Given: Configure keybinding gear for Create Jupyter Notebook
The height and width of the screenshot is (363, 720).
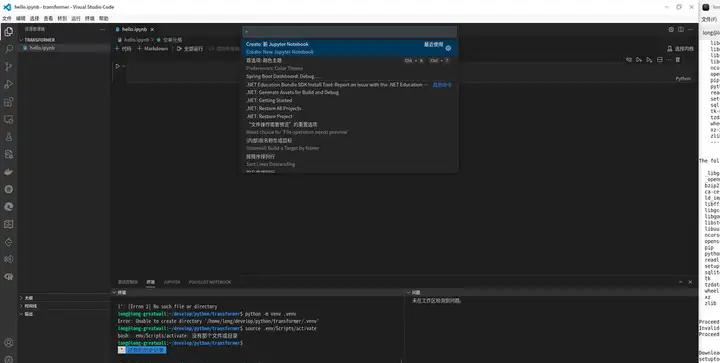Looking at the screenshot, I should click(448, 48).
